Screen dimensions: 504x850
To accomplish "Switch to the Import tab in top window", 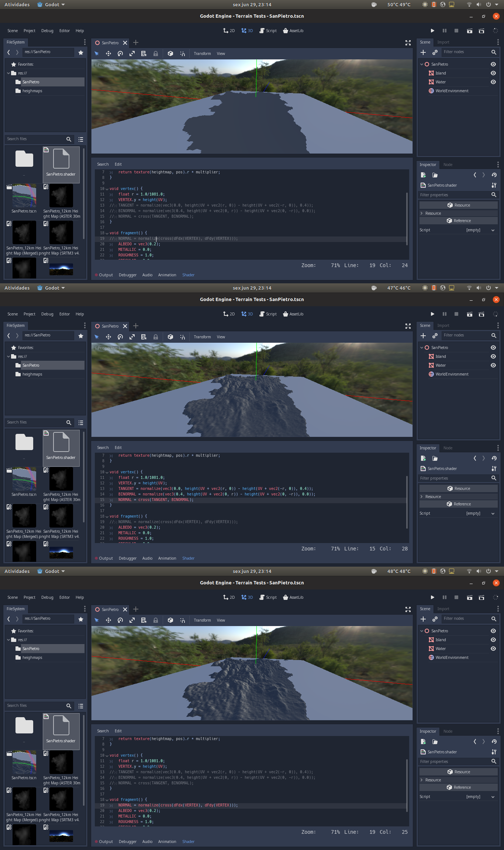I will [443, 42].
